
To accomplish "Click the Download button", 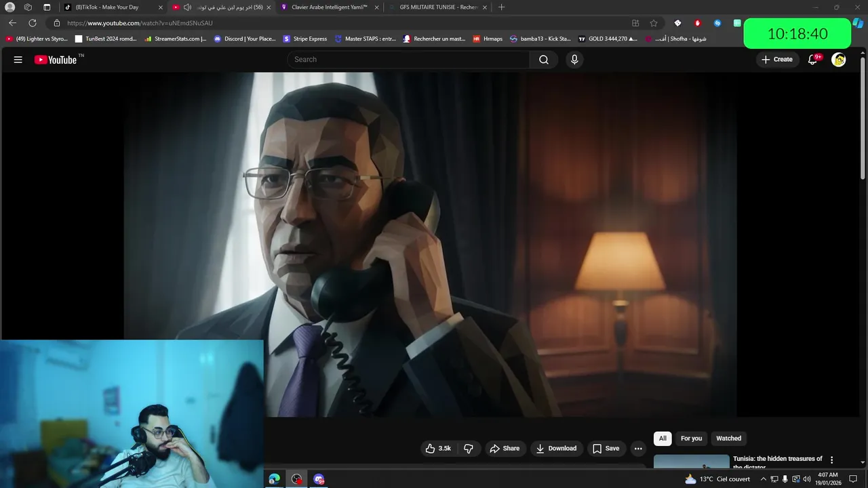I will pyautogui.click(x=556, y=448).
